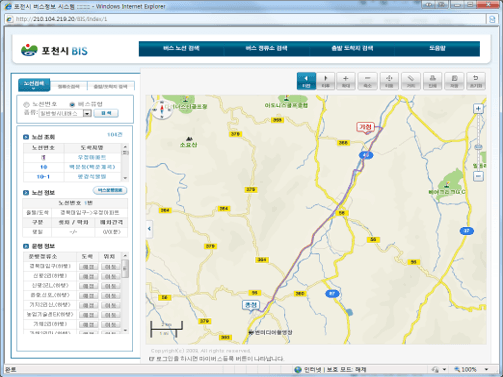Click arrival button for 농업기술센터 stop
503x377 pixels.
[x=88, y=315]
